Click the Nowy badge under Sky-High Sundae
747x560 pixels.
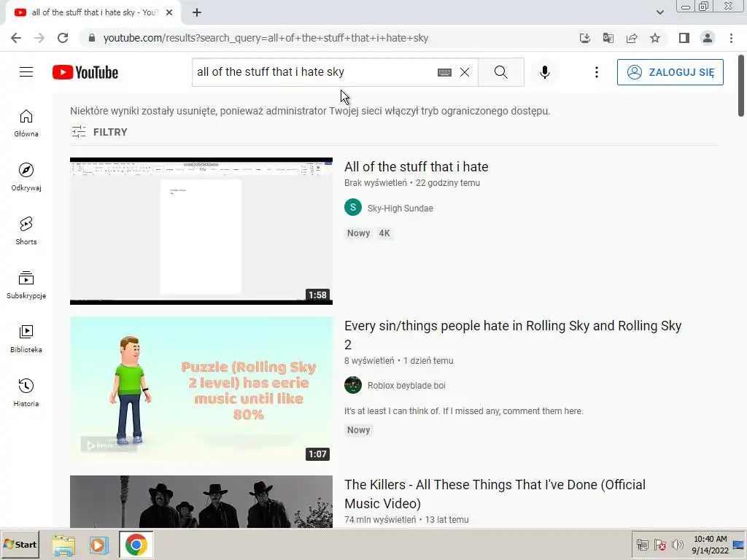coord(358,233)
